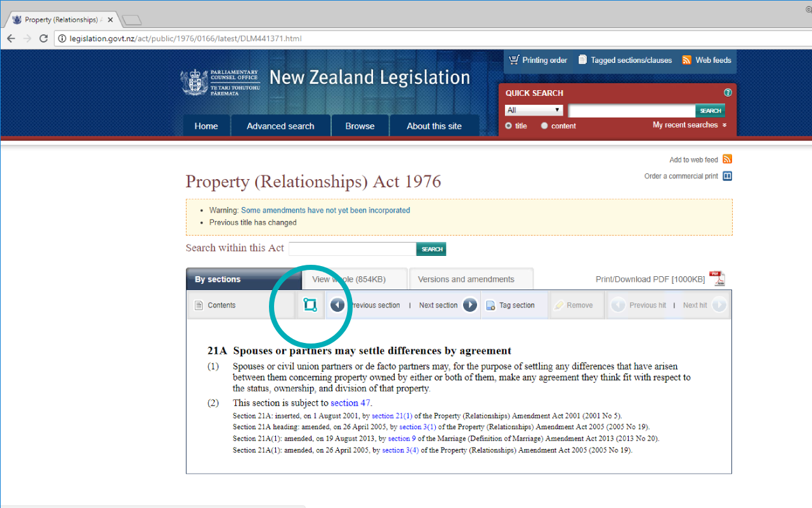Click the Quick Search SEARCH button
812x508 pixels.
pyautogui.click(x=710, y=110)
